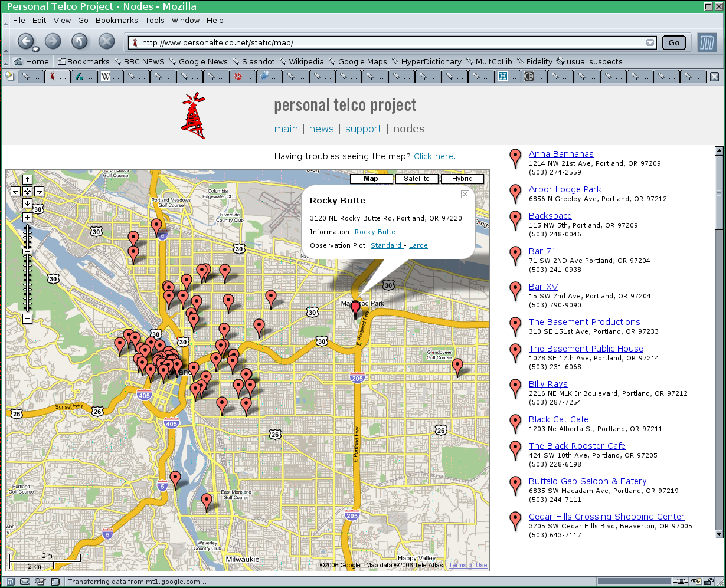Open The Basement Public House link

pos(586,349)
